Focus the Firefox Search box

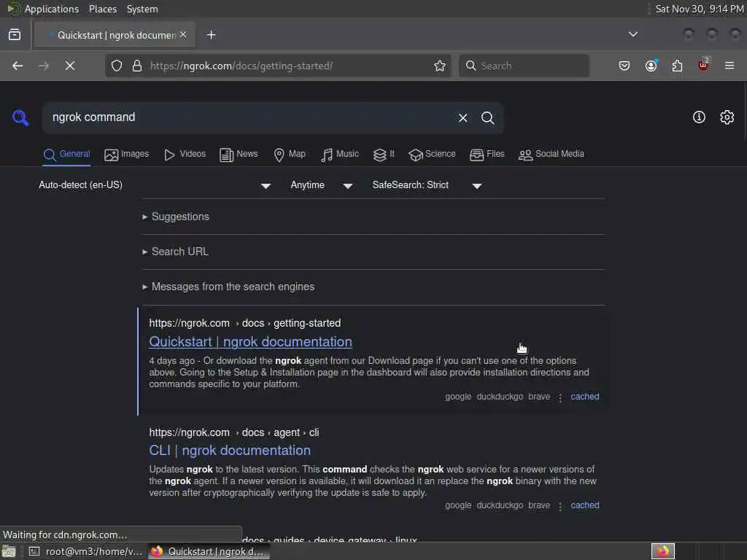tap(524, 66)
